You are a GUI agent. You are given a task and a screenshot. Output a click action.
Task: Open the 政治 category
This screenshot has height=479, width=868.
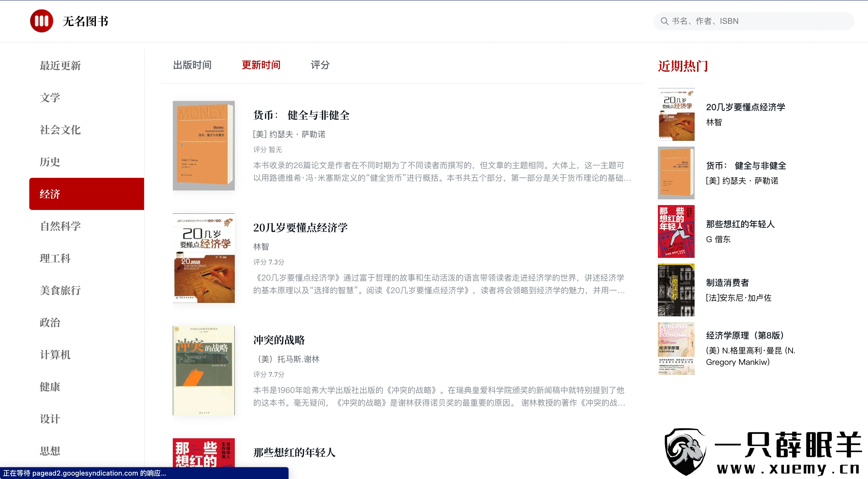coord(50,322)
